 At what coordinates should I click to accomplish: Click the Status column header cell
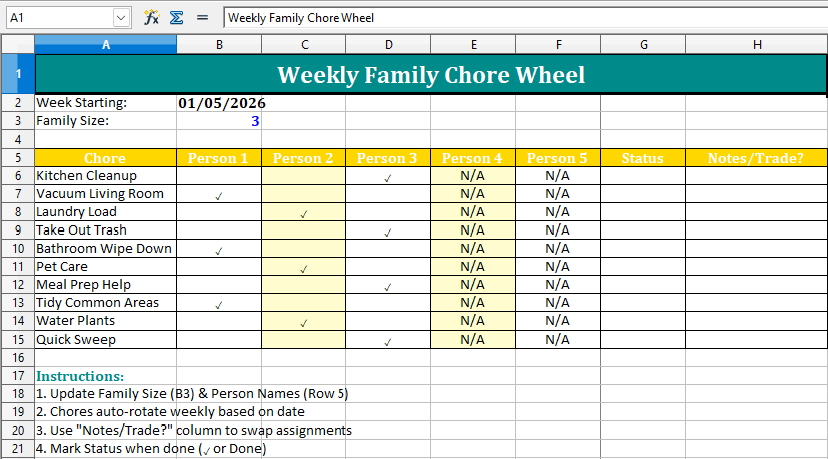[x=642, y=158]
